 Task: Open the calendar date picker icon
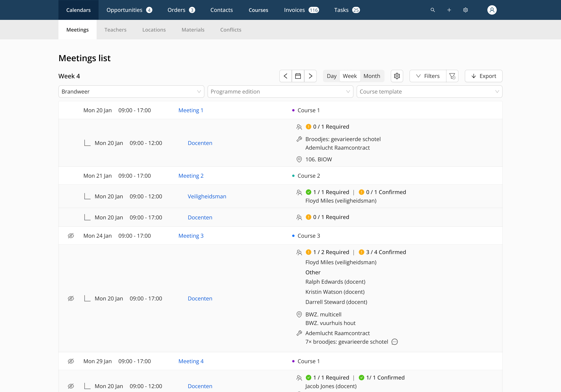pyautogui.click(x=298, y=76)
